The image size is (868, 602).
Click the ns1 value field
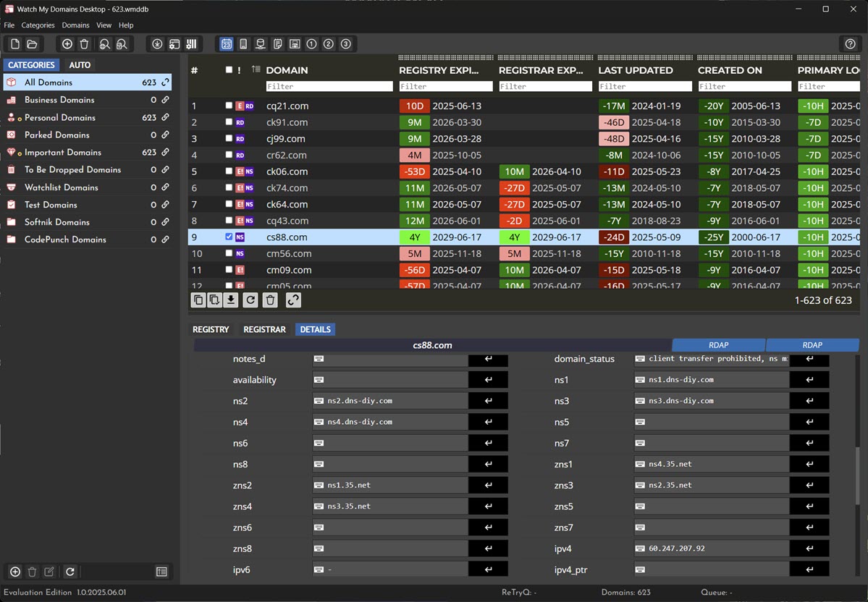click(712, 380)
